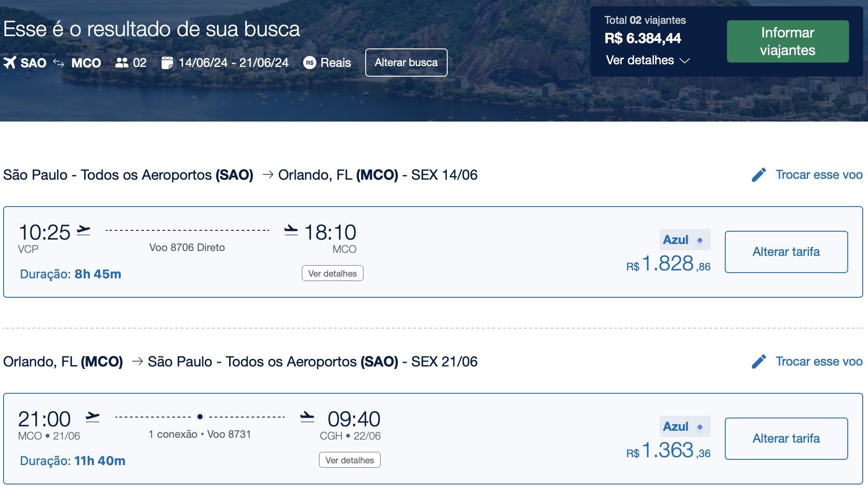Click the Azul fare badge on outbound flight
Screen dimensions: 868x488
684,240
